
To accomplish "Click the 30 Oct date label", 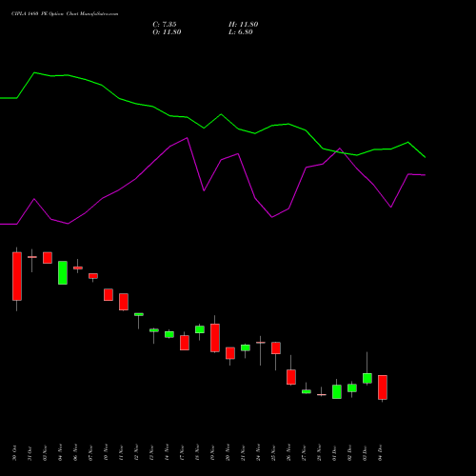I will (x=14, y=453).
